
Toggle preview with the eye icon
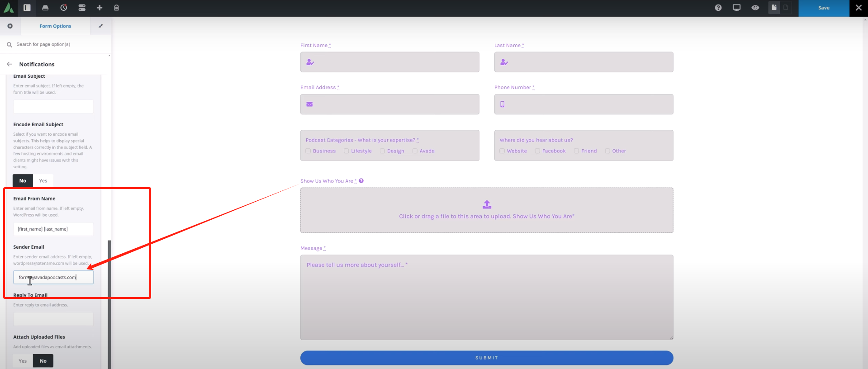click(x=755, y=8)
